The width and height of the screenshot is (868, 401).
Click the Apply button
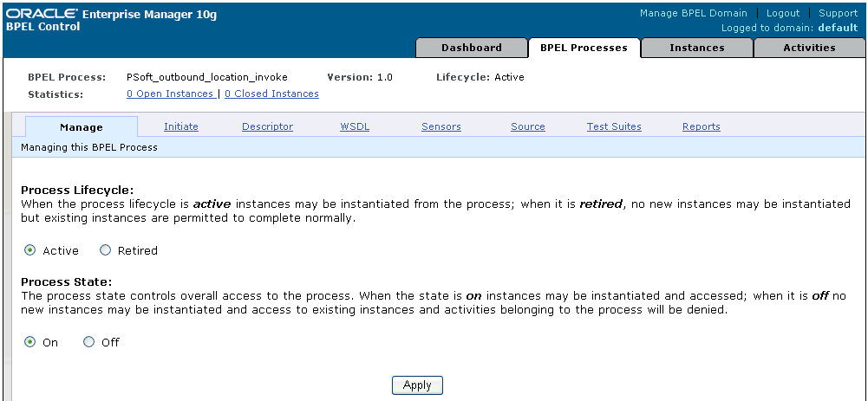pyautogui.click(x=417, y=385)
